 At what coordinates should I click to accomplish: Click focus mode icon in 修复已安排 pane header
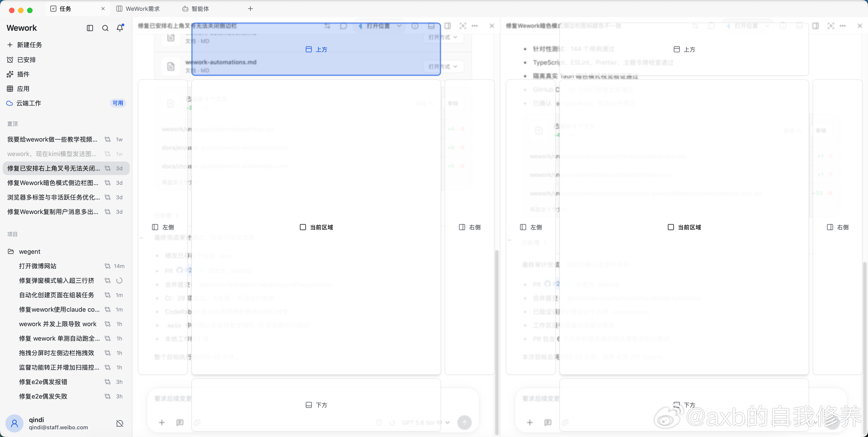pos(463,26)
